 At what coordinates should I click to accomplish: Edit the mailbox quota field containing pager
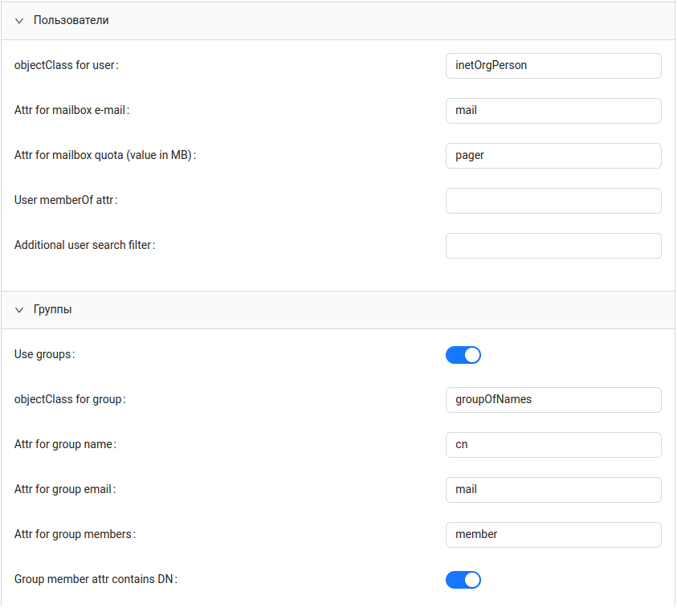(x=553, y=156)
